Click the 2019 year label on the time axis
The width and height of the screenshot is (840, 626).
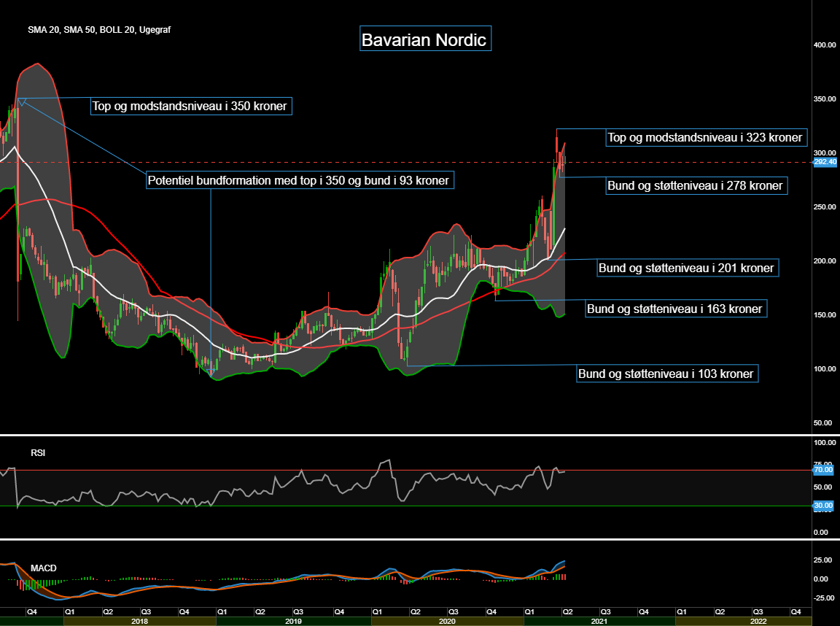click(294, 622)
